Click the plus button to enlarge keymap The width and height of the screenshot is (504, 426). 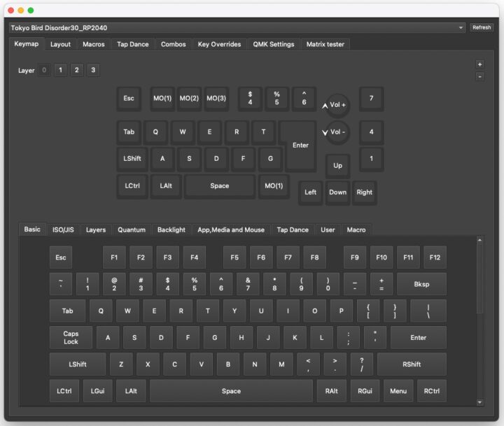pyautogui.click(x=479, y=64)
